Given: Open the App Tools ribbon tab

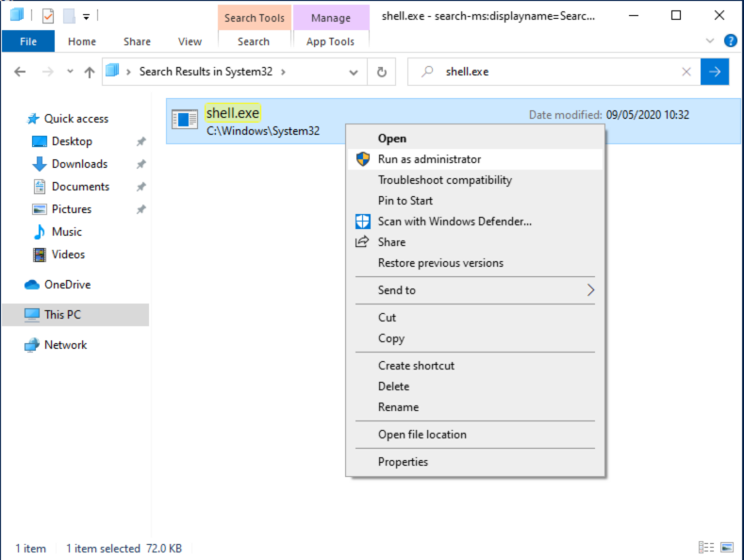Looking at the screenshot, I should pyautogui.click(x=330, y=41).
